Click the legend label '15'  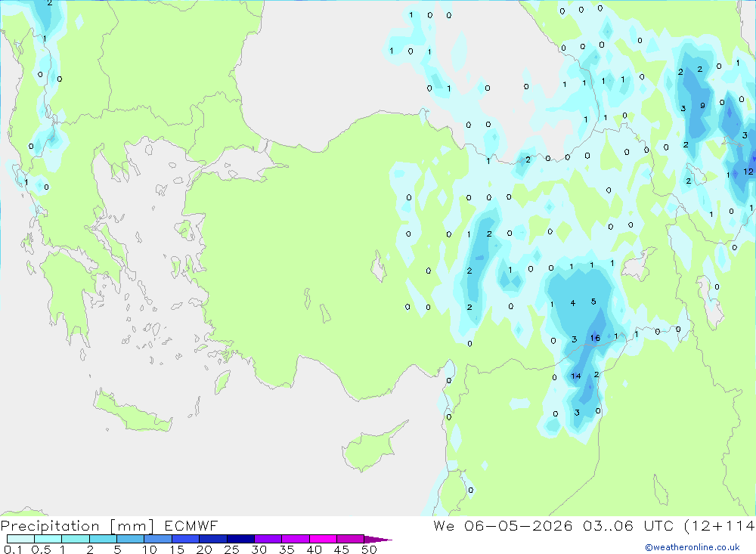[177, 549]
